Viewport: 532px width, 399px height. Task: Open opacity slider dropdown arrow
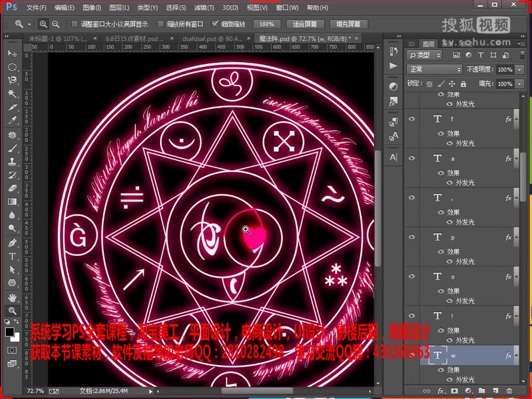(519, 69)
